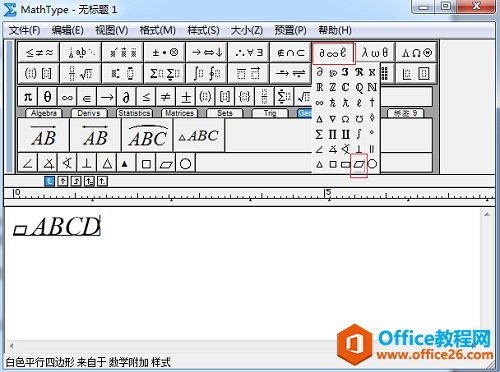Switch to the Algebra tab

click(x=44, y=113)
